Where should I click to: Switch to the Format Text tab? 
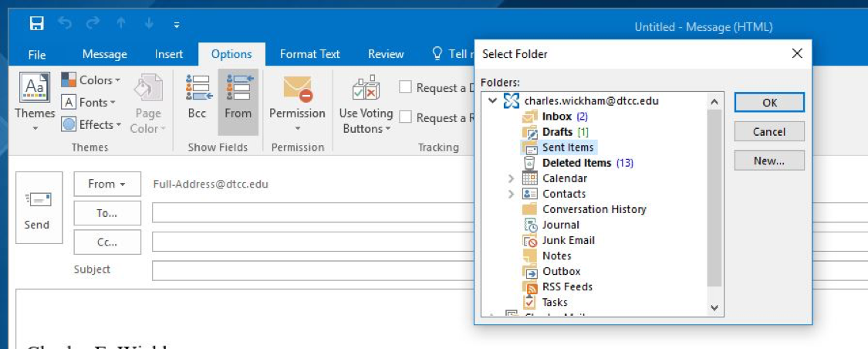[310, 54]
